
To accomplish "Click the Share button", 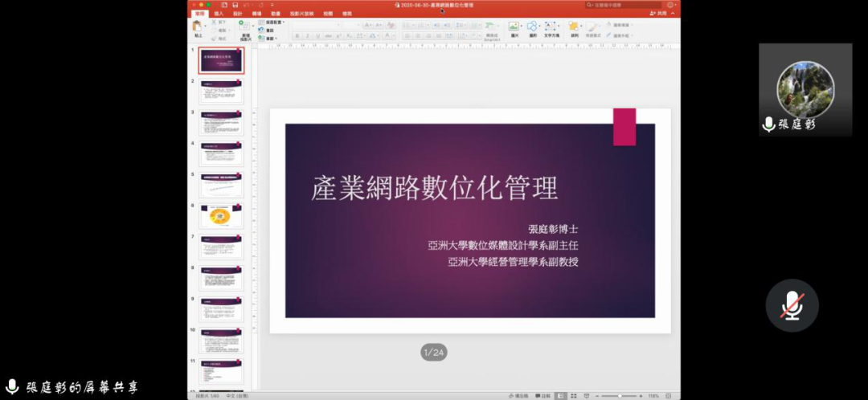I will point(658,14).
